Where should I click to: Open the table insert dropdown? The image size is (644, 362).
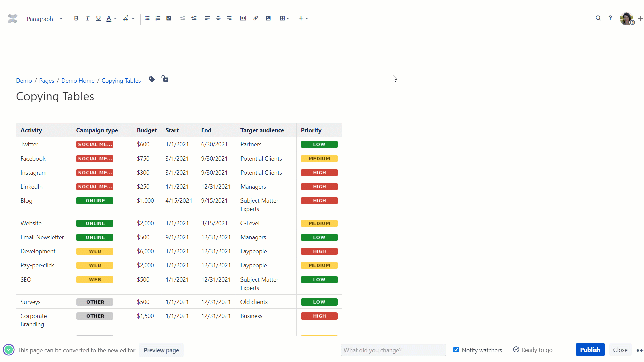[x=284, y=18]
